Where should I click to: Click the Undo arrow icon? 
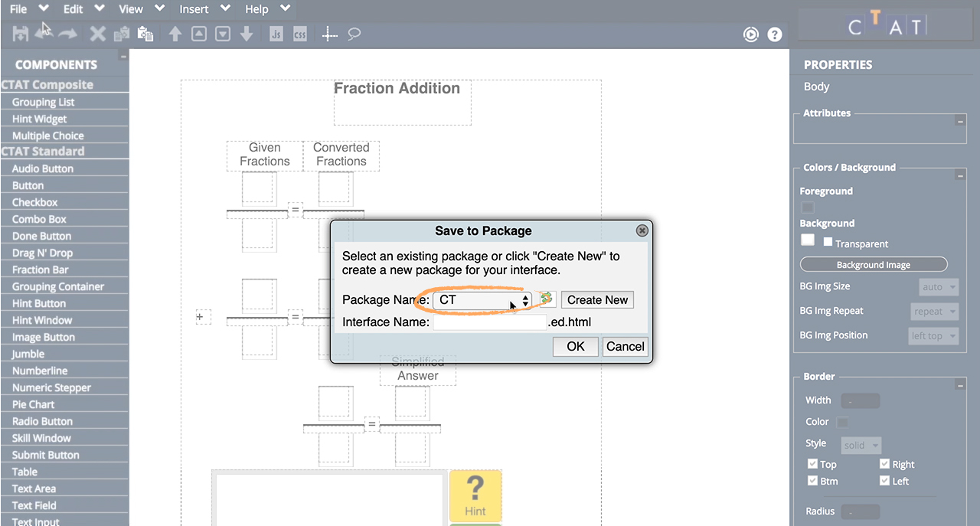click(43, 34)
